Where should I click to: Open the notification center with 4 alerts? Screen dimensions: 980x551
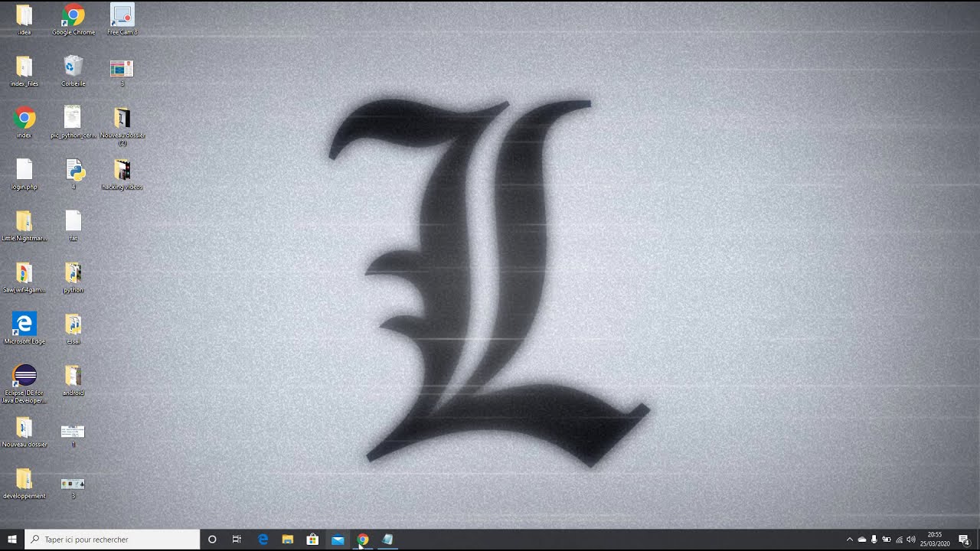(965, 540)
